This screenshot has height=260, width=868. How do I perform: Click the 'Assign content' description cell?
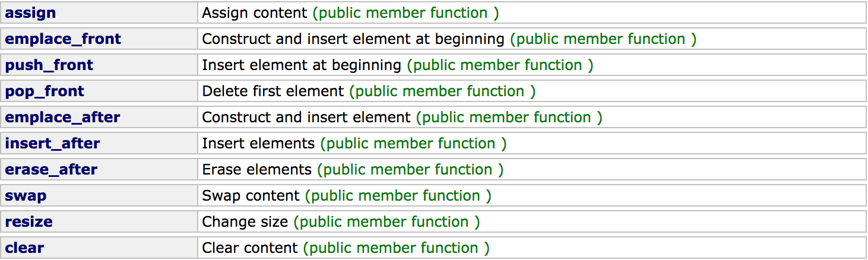(531, 13)
